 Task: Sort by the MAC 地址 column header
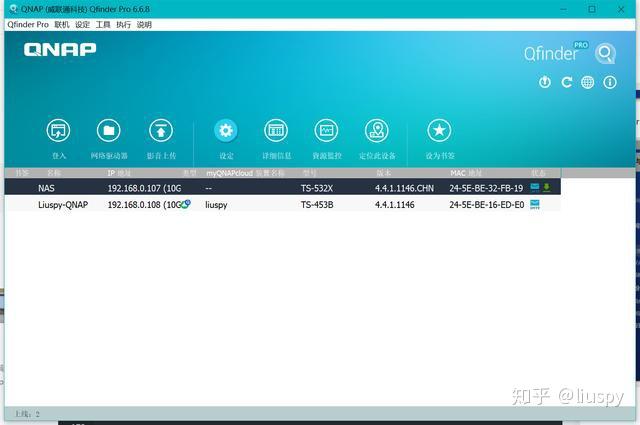click(466, 173)
